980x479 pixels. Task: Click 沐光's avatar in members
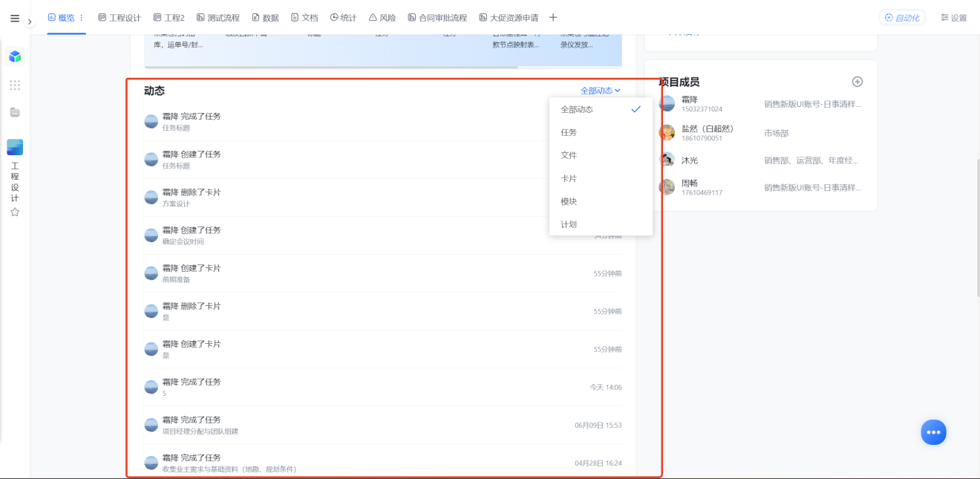pos(667,160)
